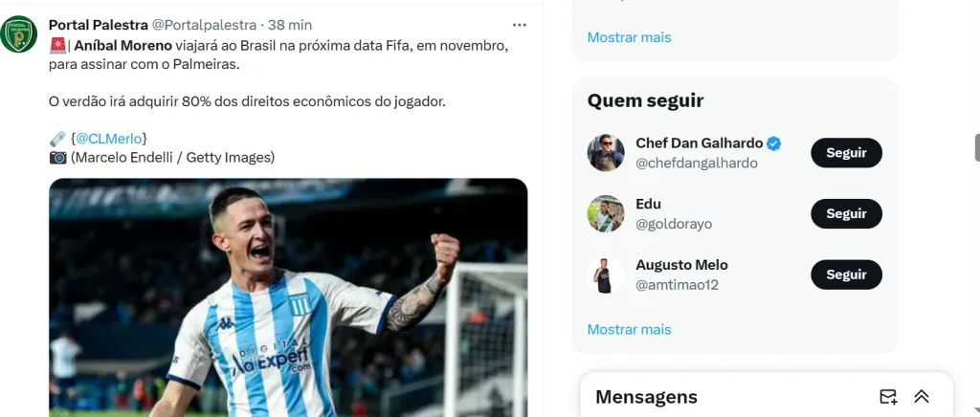Click the page scrollbar thumb

click(x=977, y=147)
